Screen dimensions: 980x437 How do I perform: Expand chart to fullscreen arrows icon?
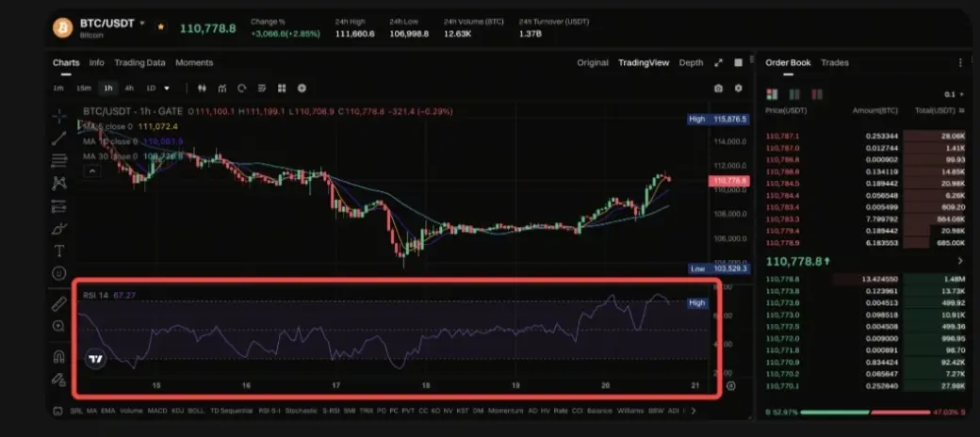719,62
